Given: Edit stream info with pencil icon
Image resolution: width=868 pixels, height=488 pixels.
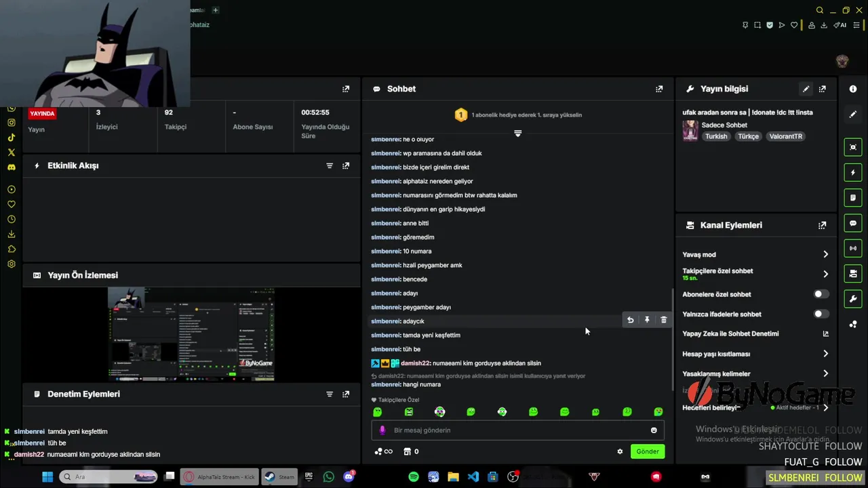Looking at the screenshot, I should coord(806,89).
